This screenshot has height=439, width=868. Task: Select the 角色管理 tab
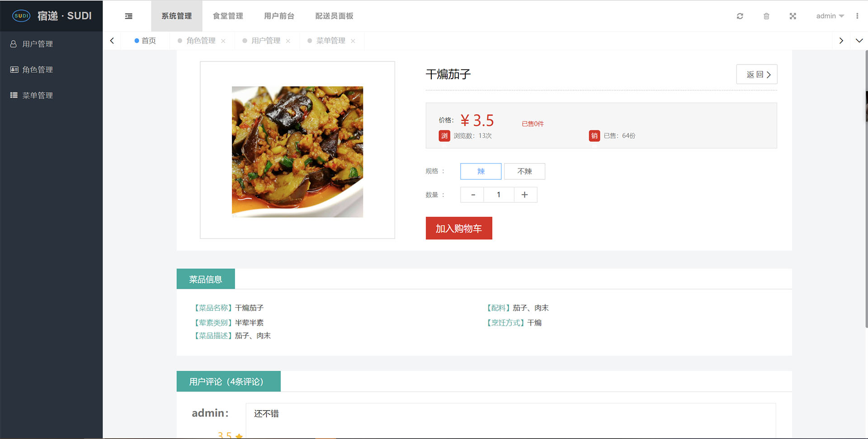click(x=201, y=41)
